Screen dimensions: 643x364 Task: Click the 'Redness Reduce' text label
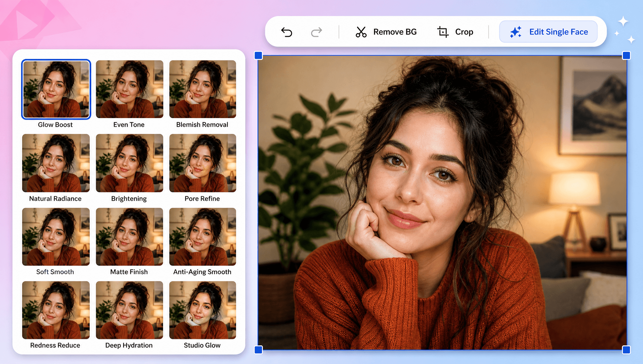pos(55,345)
